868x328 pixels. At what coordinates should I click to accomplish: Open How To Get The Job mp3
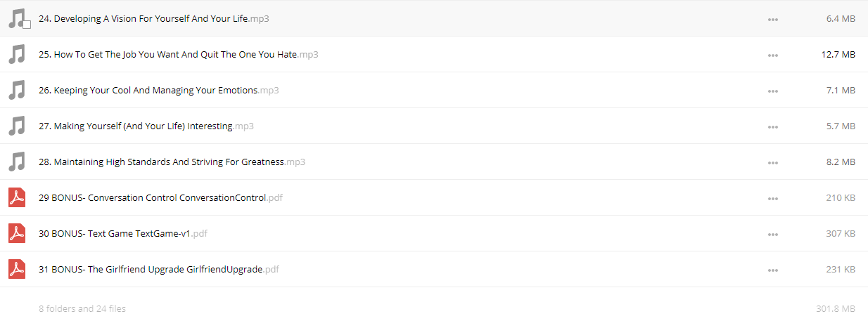179,54
